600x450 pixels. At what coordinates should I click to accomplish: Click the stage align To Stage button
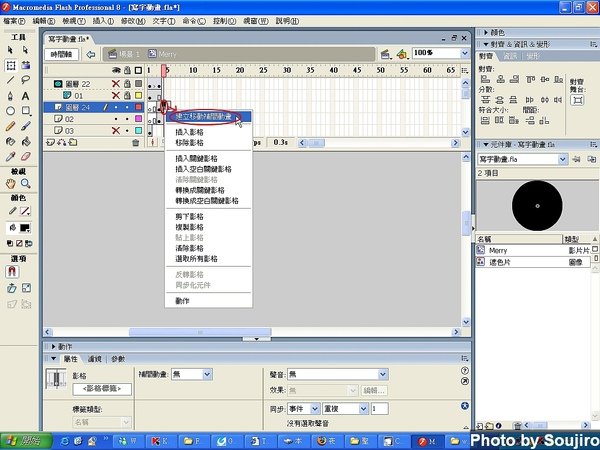coord(577,101)
